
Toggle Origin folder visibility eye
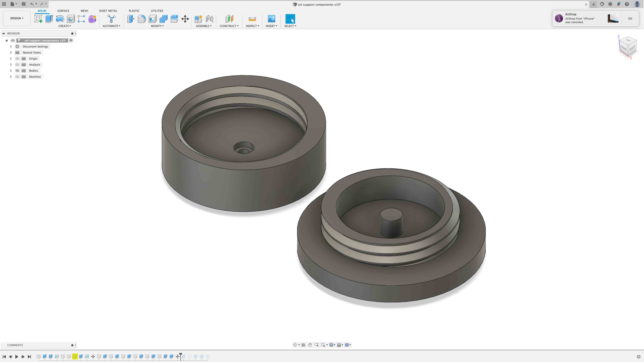[x=17, y=58]
